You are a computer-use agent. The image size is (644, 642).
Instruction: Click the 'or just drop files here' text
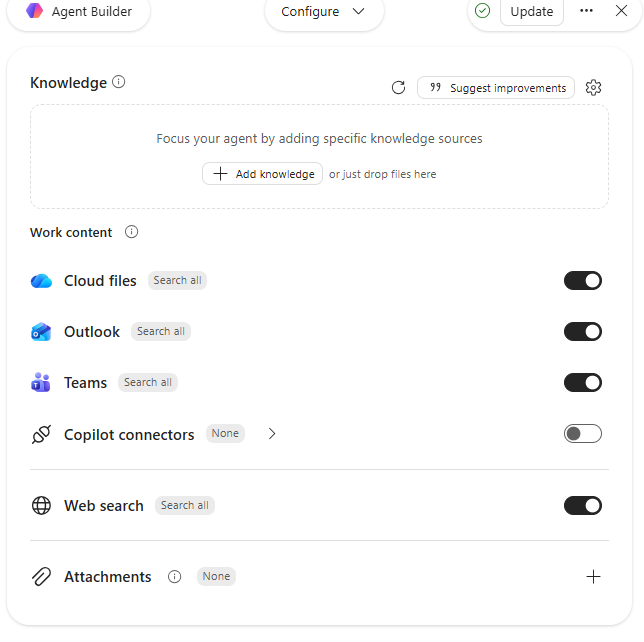[x=382, y=174]
